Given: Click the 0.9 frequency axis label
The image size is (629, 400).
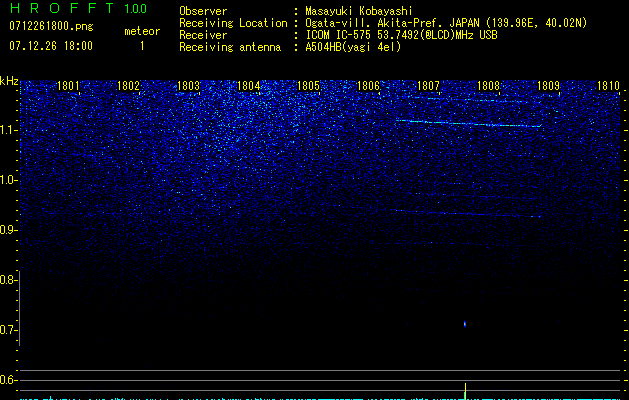Looking at the screenshot, I should (8, 230).
